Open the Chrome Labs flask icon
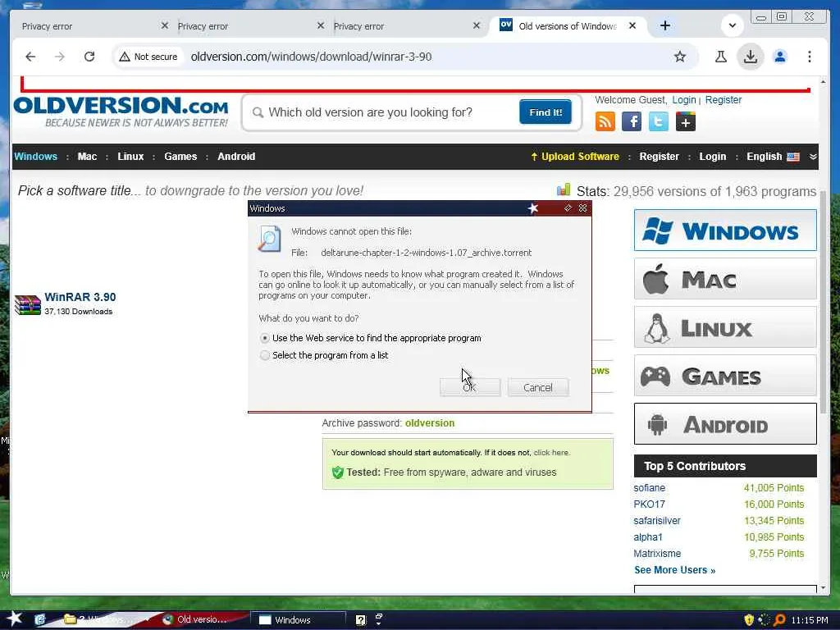840x630 pixels. click(x=721, y=57)
